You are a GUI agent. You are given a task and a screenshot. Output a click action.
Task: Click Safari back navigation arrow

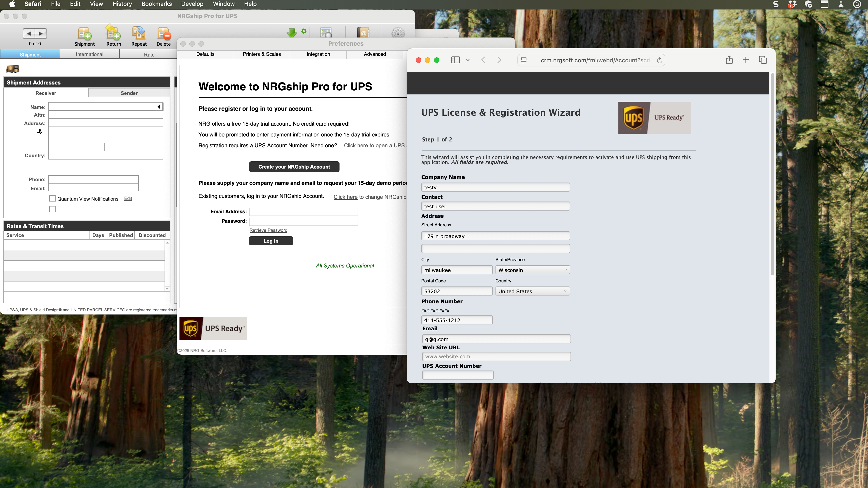[x=483, y=60]
